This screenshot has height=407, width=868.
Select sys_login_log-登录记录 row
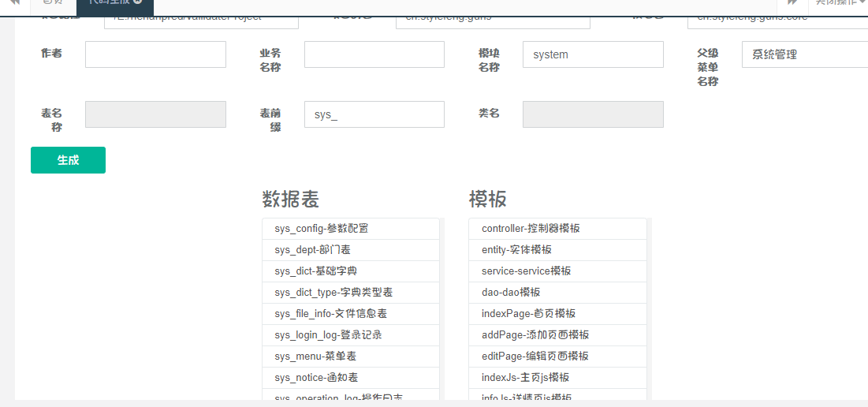[x=351, y=335]
